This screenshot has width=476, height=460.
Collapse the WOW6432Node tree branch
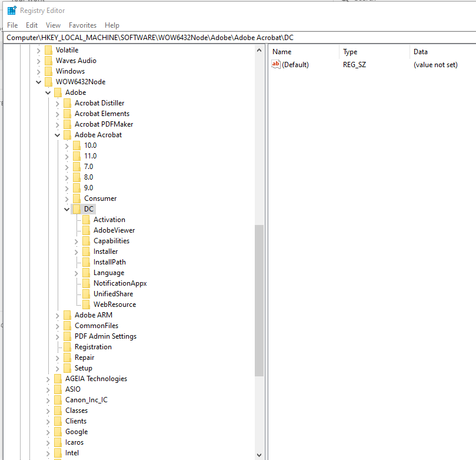pos(38,81)
